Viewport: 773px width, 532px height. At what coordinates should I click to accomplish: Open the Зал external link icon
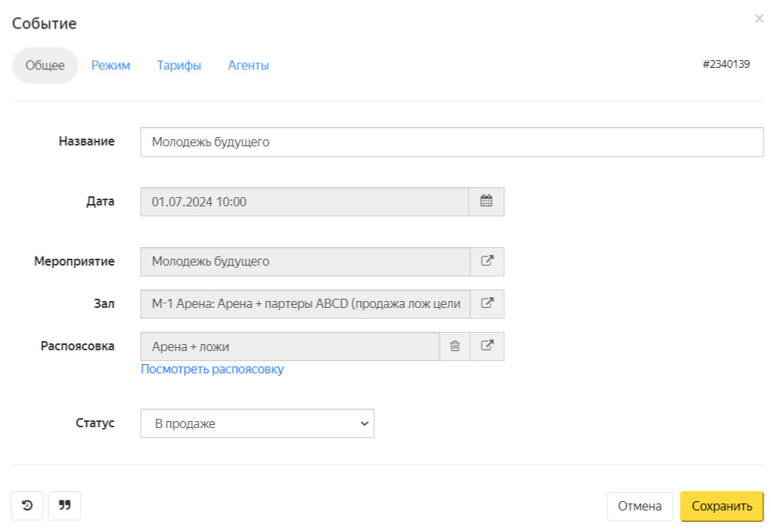pyautogui.click(x=487, y=303)
